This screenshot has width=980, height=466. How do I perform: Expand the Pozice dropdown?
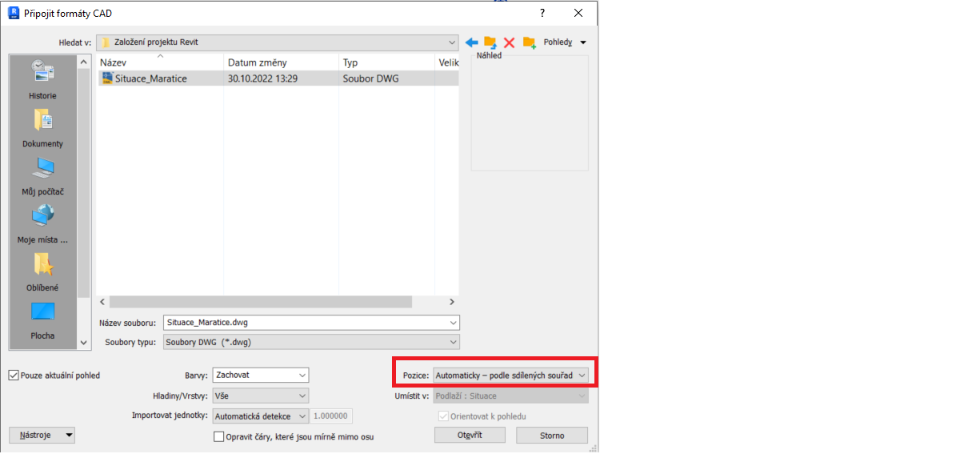pyautogui.click(x=510, y=375)
